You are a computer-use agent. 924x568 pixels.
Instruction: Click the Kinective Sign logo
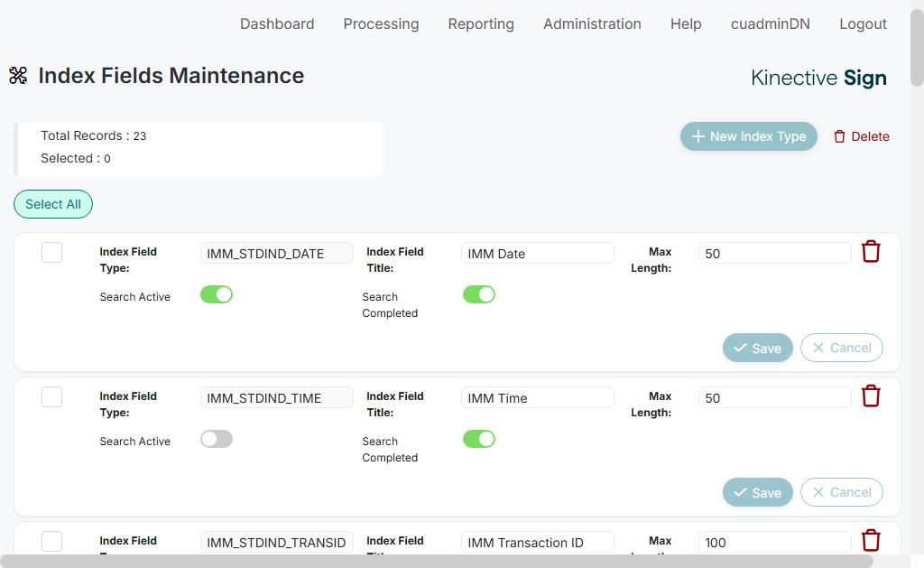[818, 79]
